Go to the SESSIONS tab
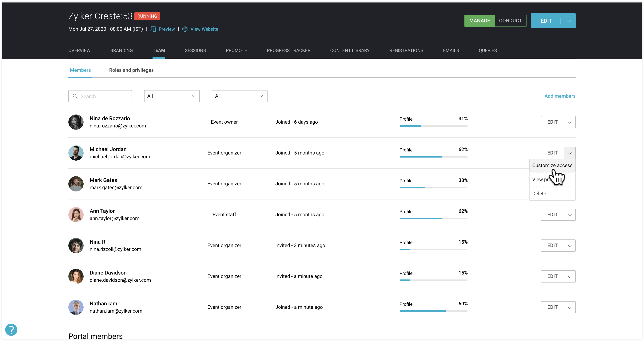 tap(195, 50)
